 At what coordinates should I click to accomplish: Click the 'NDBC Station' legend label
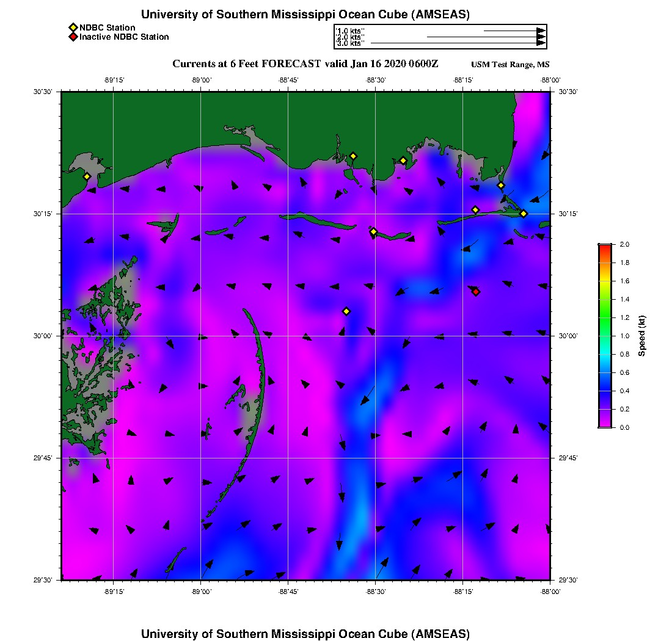(x=108, y=27)
